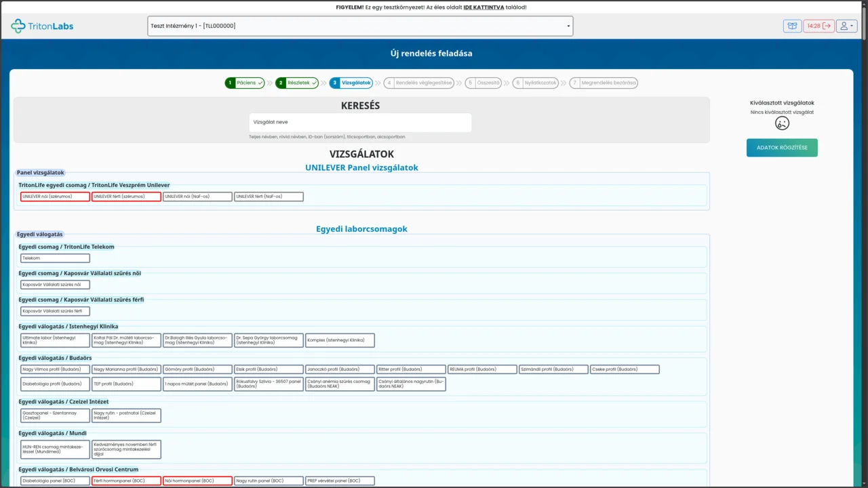
Task: Choose Csányi anémia szűrés csomag
Action: click(x=340, y=384)
